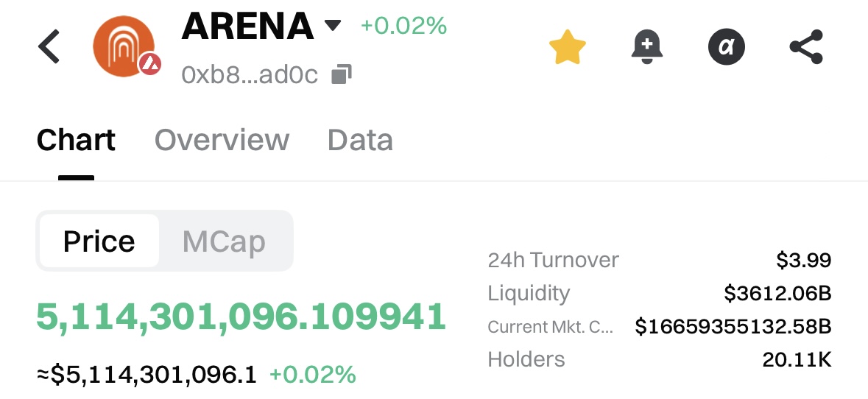The height and width of the screenshot is (399, 868).
Task: Click the large green price value
Action: 241,317
